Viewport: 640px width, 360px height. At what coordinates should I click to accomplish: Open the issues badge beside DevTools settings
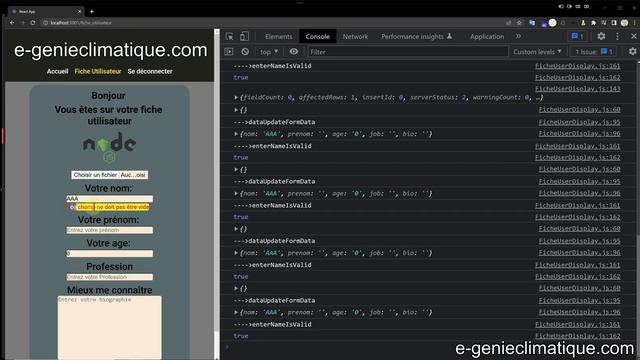point(577,36)
